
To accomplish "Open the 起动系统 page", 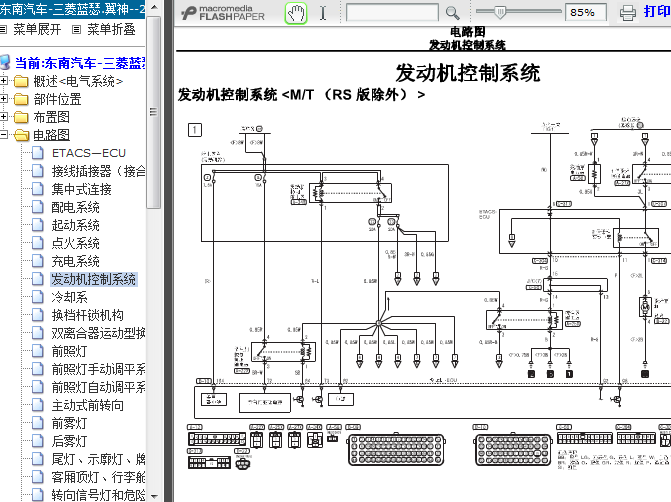I will tap(75, 225).
